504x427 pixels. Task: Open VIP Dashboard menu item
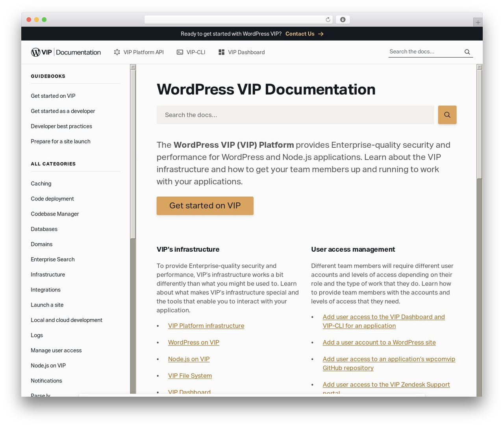246,52
